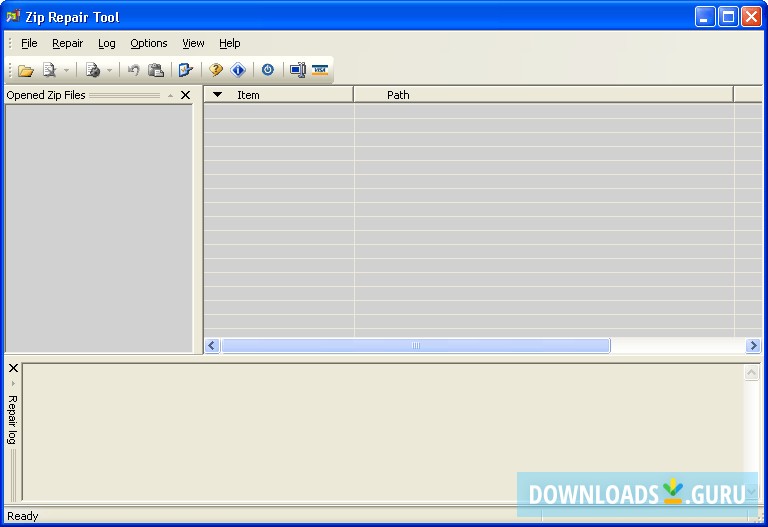Click the Repair log scroll up arrow

(751, 373)
